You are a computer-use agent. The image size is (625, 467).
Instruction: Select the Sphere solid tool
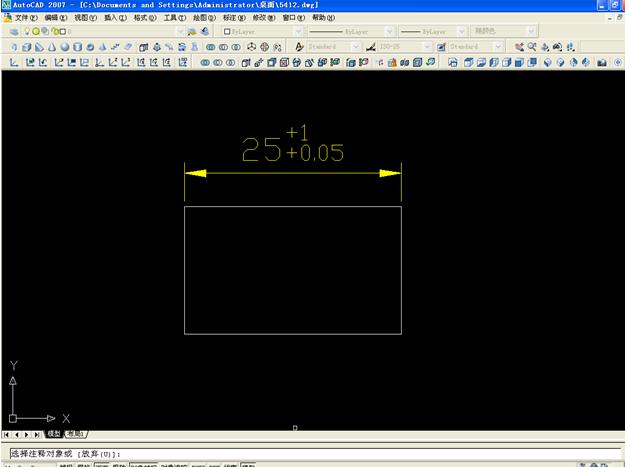tap(65, 47)
